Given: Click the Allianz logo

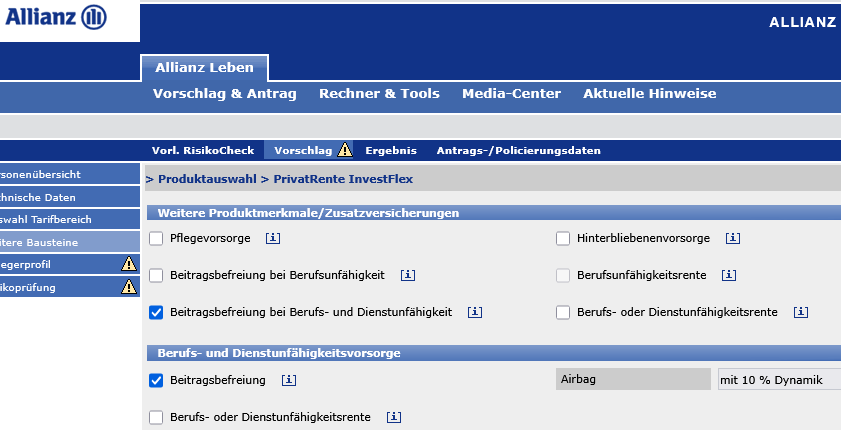Looking at the screenshot, I should (x=56, y=17).
